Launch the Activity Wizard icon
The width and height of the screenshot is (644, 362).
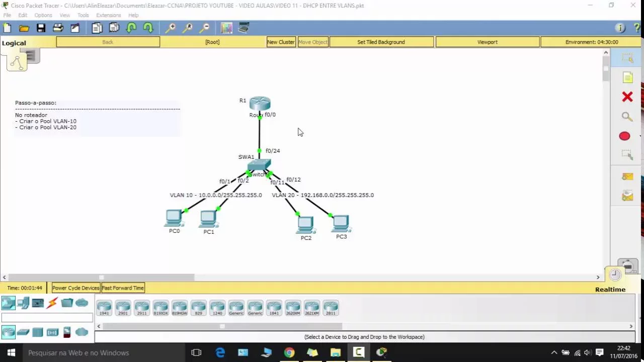pyautogui.click(x=75, y=28)
